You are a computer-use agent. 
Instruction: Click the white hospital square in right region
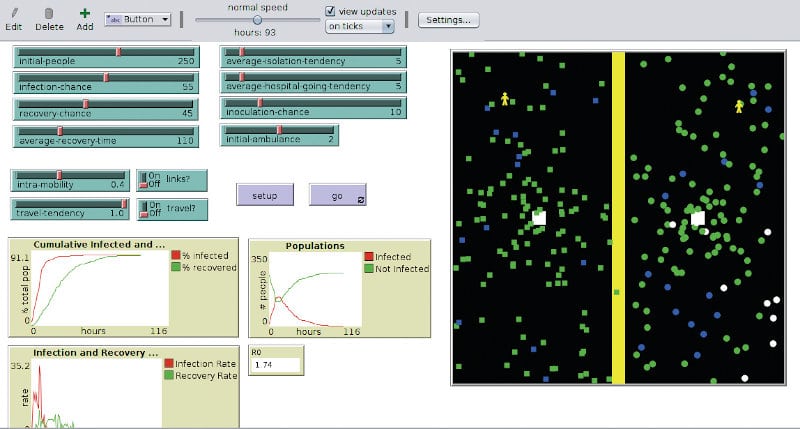(x=698, y=218)
